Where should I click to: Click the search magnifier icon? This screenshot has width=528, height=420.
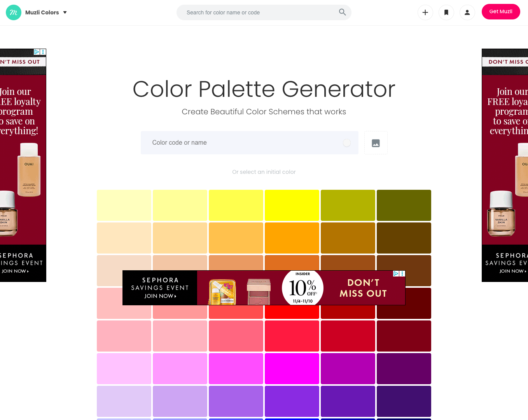click(342, 12)
